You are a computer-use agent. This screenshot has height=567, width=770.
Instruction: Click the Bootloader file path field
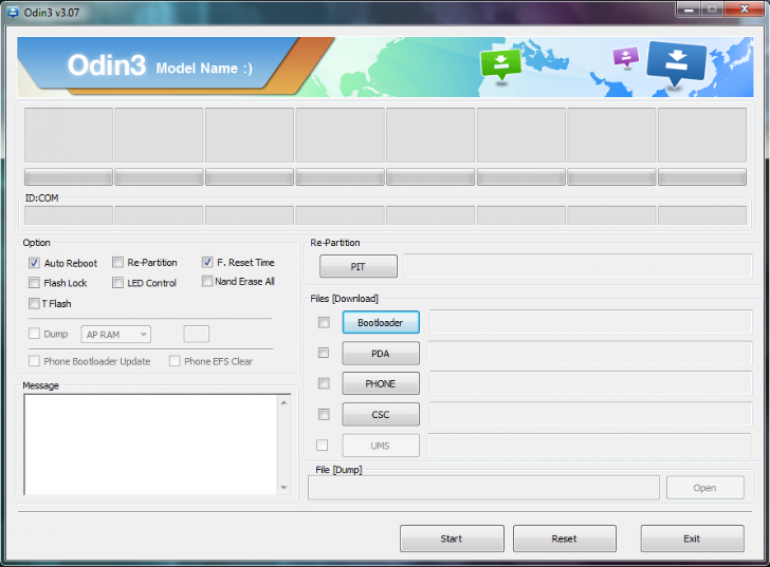tap(590, 322)
